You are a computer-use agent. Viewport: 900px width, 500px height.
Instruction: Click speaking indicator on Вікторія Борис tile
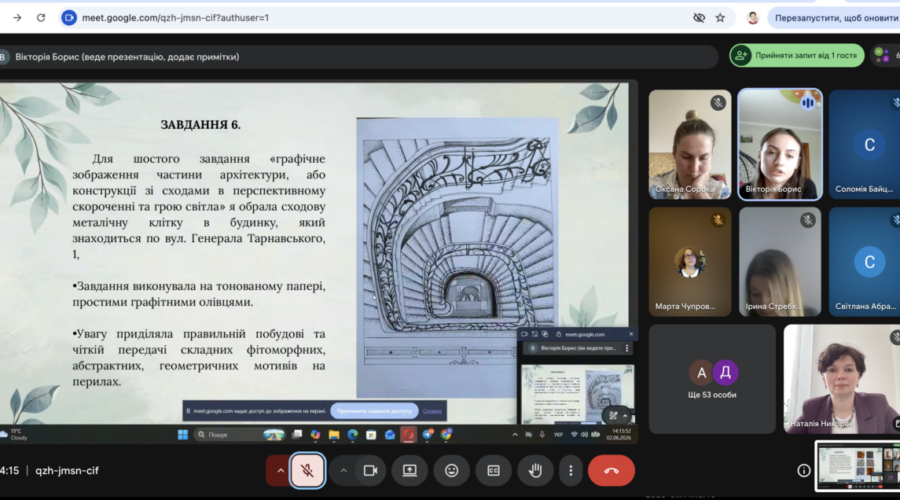pyautogui.click(x=808, y=103)
